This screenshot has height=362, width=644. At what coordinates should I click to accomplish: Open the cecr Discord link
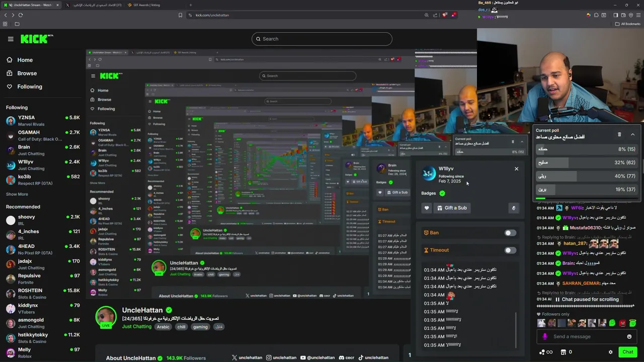346,357
